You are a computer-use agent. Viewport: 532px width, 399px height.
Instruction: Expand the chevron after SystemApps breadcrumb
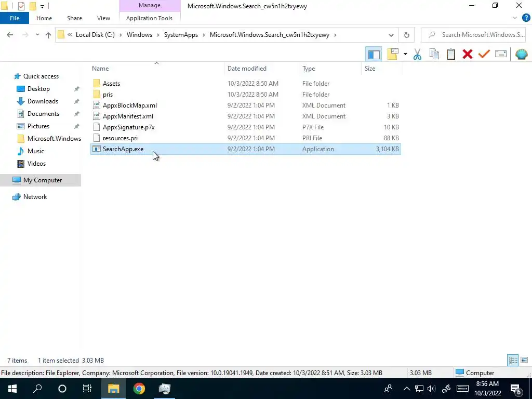(204, 35)
